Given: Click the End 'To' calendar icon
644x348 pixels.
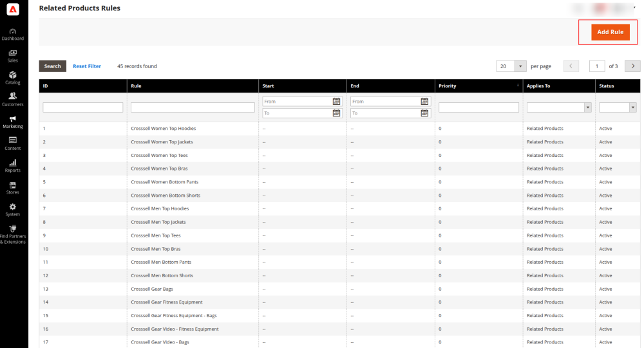Looking at the screenshot, I should click(x=424, y=113).
